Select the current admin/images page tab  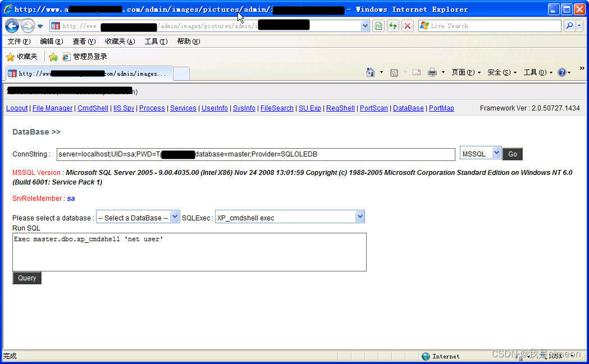tap(89, 73)
